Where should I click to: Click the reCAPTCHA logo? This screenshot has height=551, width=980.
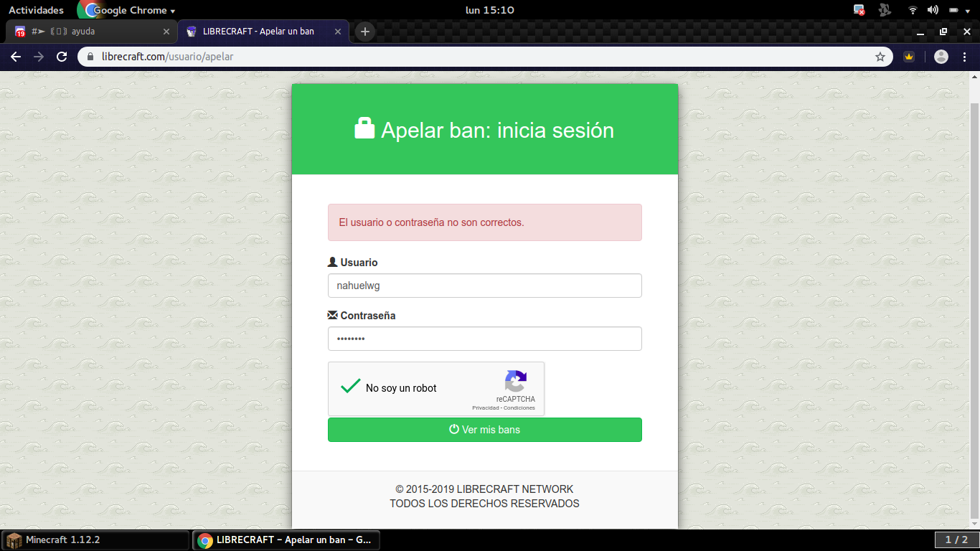pos(516,381)
